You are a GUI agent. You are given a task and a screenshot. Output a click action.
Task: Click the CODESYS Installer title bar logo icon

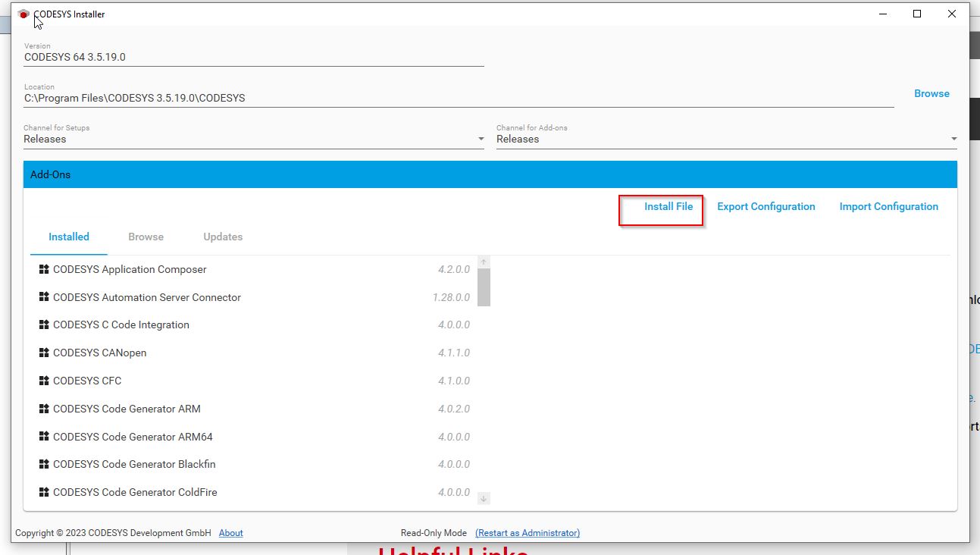pyautogui.click(x=23, y=14)
